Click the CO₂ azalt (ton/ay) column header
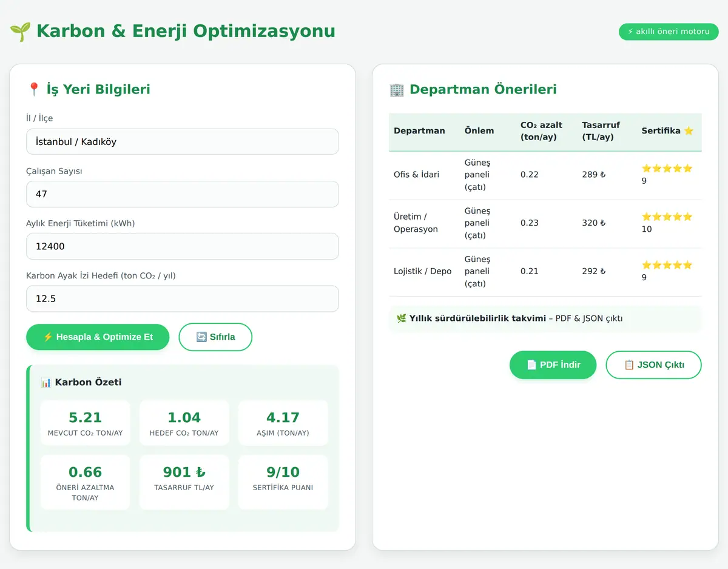 point(541,131)
